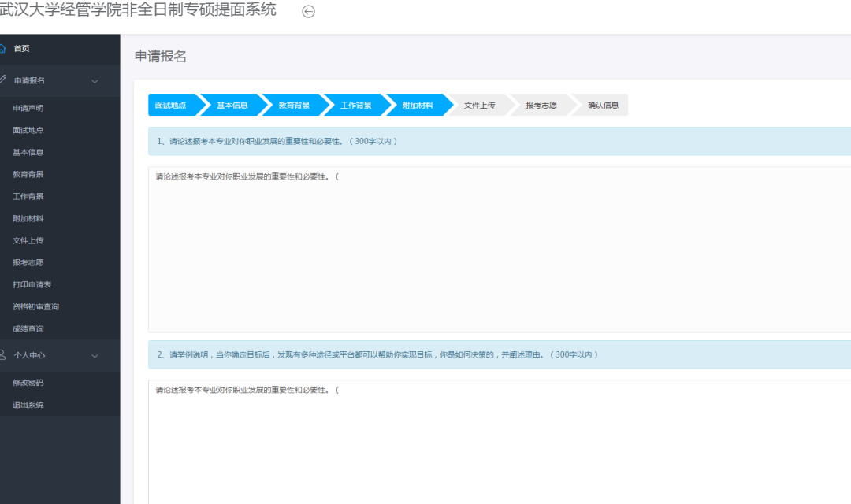Switch to the 基本信息 step tab
The image size is (851, 504).
click(232, 106)
